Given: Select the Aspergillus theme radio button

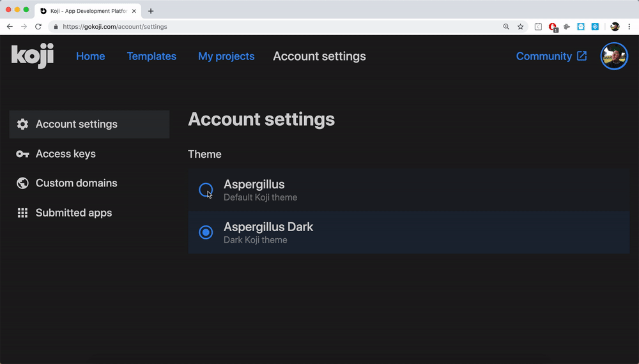Looking at the screenshot, I should pos(206,190).
